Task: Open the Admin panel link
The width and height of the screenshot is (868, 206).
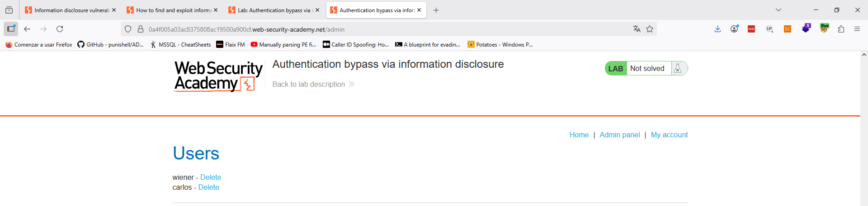Action: pyautogui.click(x=619, y=135)
